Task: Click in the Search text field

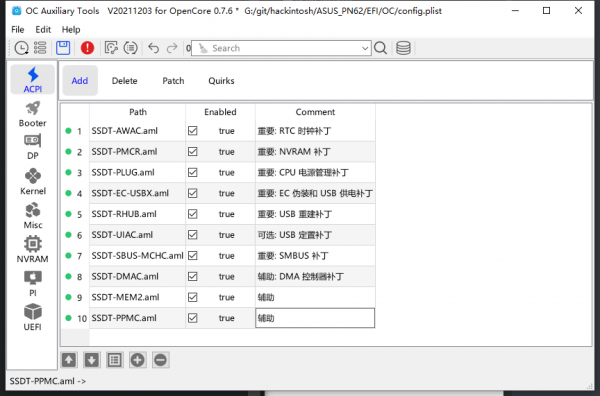Action: coord(282,48)
